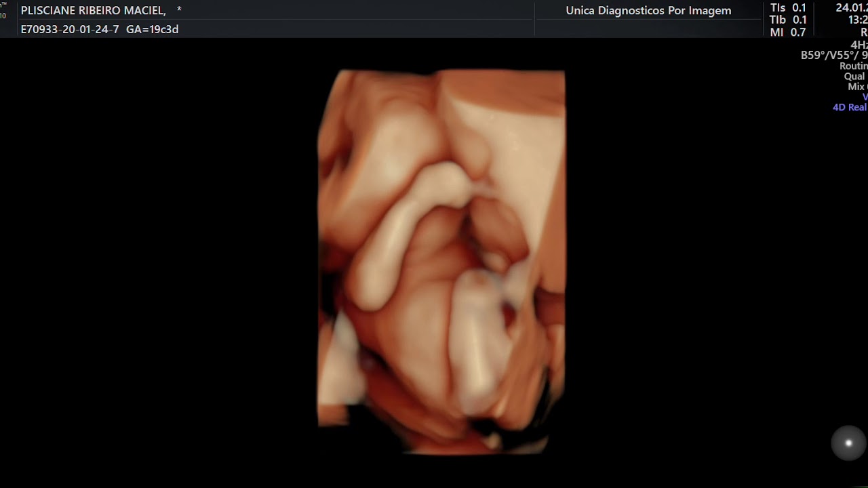Click the gestational age GA=19c3d
Screen dimensions: 868x488
153,29
